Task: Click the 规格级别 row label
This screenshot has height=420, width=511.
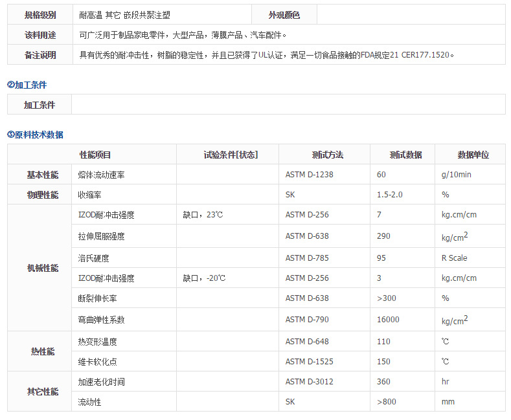Action: click(x=40, y=15)
